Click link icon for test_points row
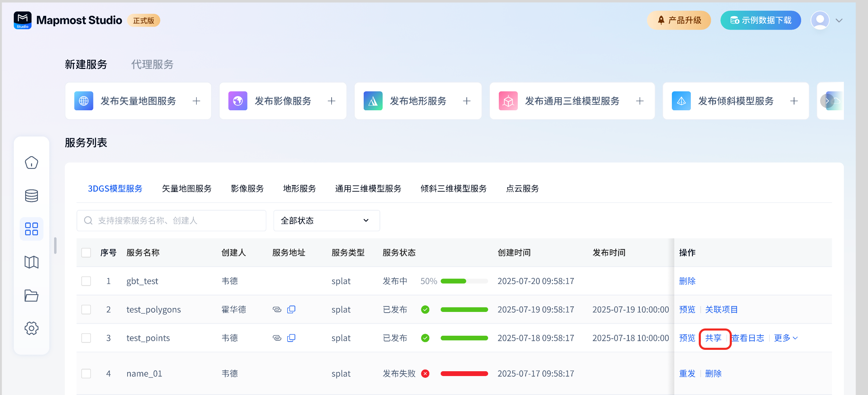 click(x=277, y=338)
